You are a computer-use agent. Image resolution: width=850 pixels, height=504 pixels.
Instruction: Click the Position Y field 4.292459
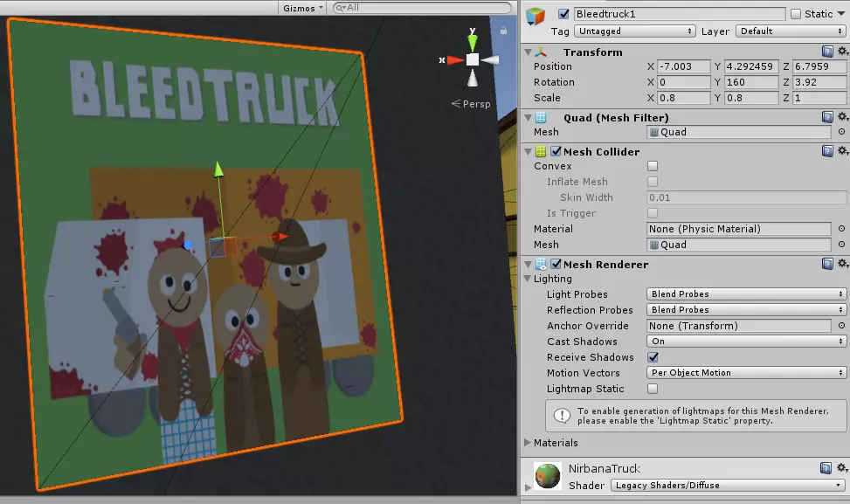point(752,66)
